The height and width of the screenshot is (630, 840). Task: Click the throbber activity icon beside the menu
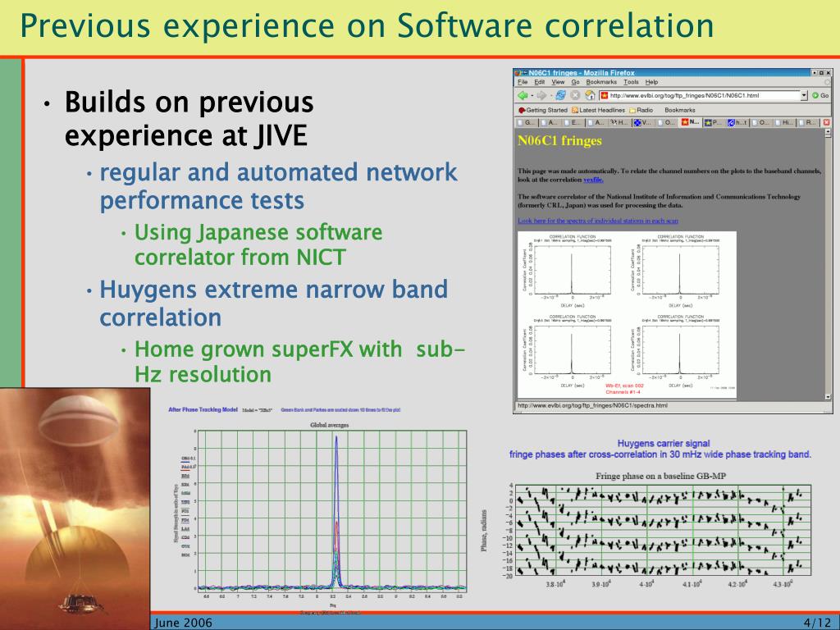tap(827, 82)
